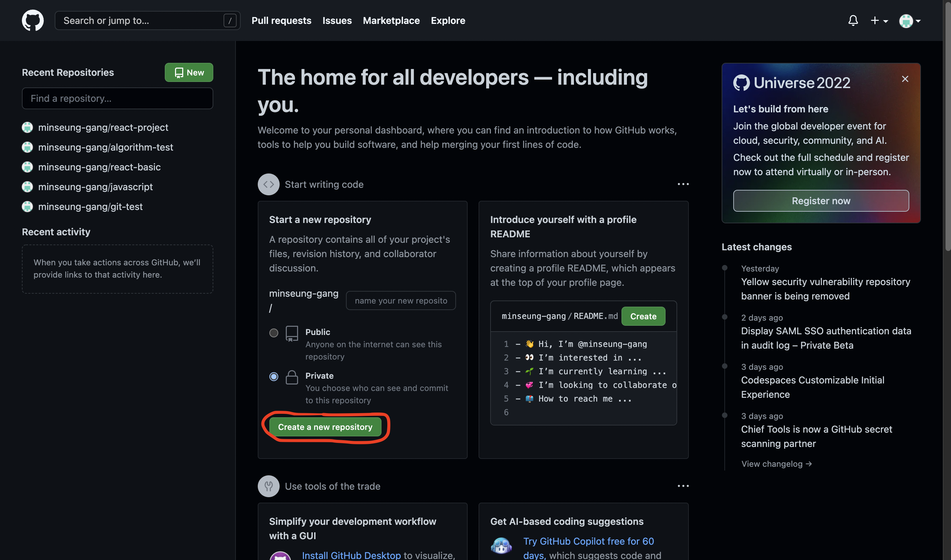Select the Public repository radio button
951x560 pixels.
[x=273, y=333]
